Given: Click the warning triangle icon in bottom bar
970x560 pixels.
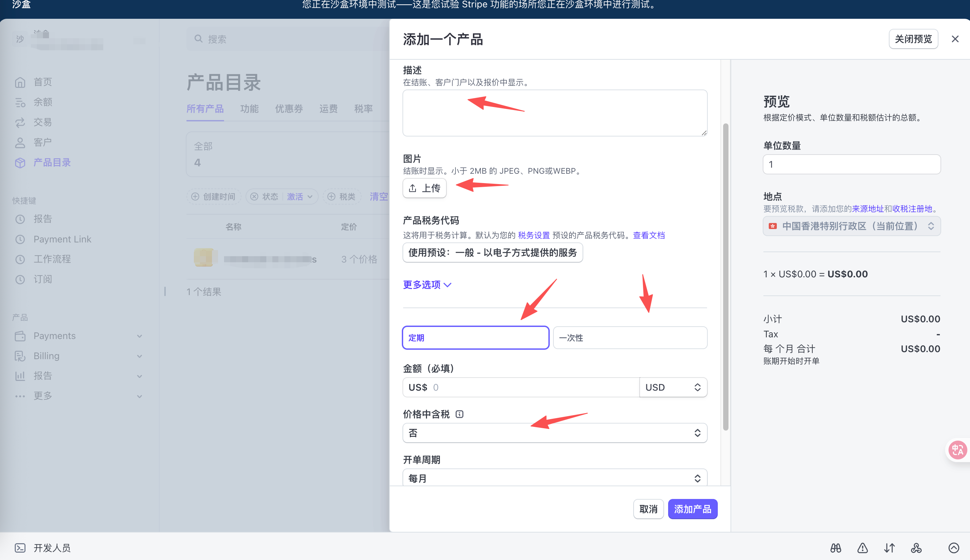Looking at the screenshot, I should coord(862,548).
